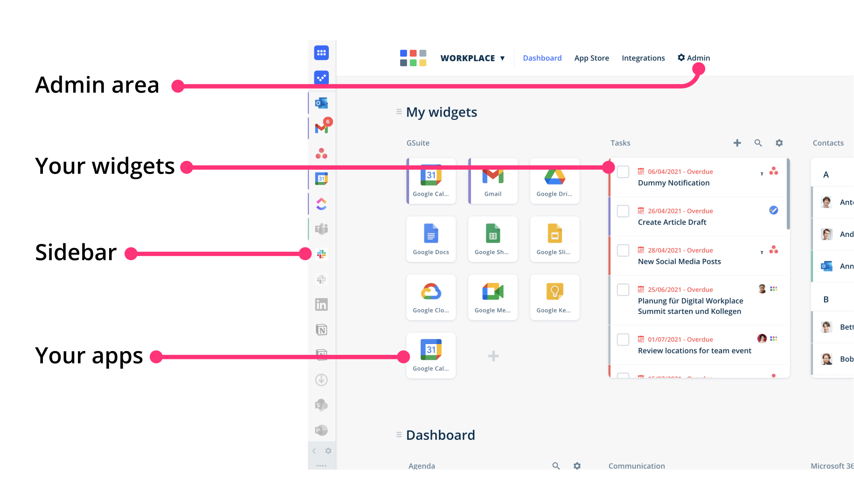Open the greyed-out Slack icon in sidebar
Screen dimensions: 854x504
321,279
